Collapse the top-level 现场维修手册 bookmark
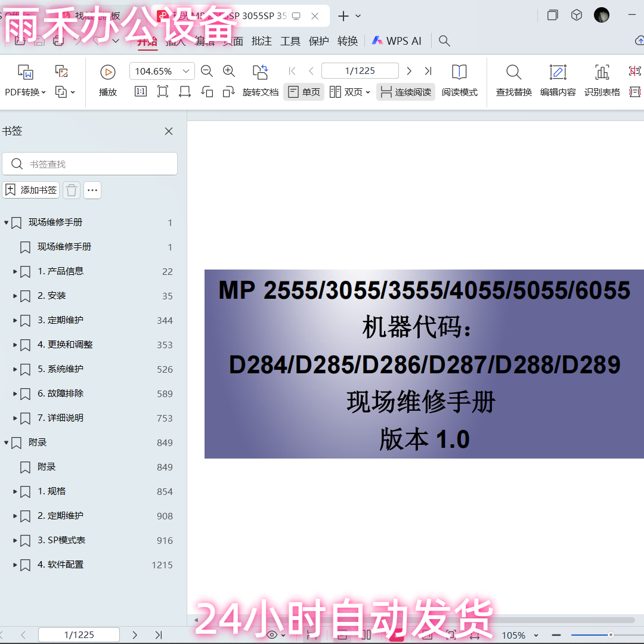This screenshot has height=644, width=644. (x=6, y=222)
